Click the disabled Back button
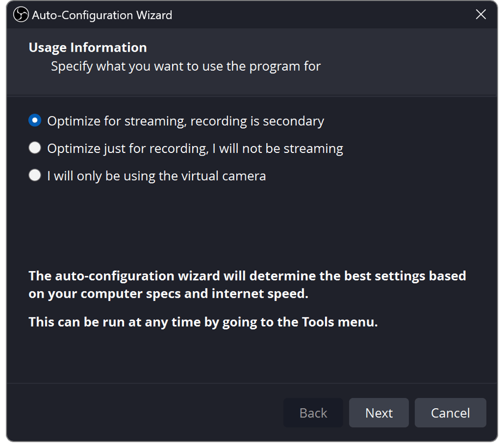Viewport: 504px width, 448px height. pyautogui.click(x=313, y=413)
